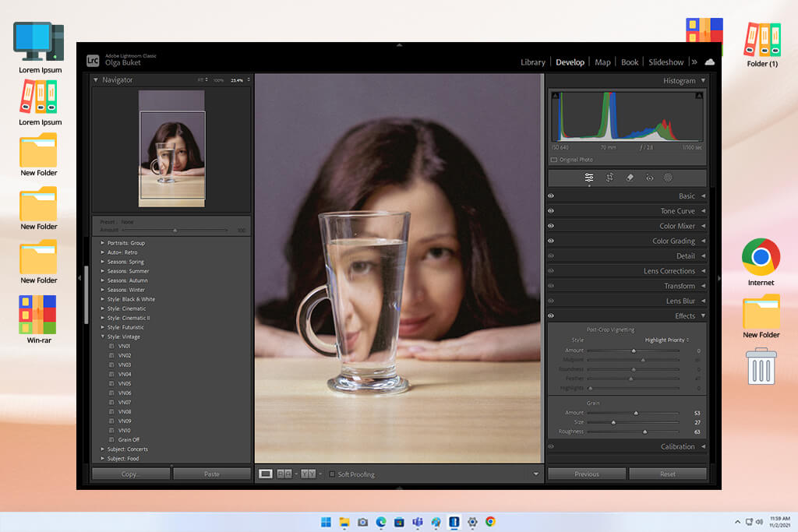
Task: Expand the Basic panel
Action: 704,196
